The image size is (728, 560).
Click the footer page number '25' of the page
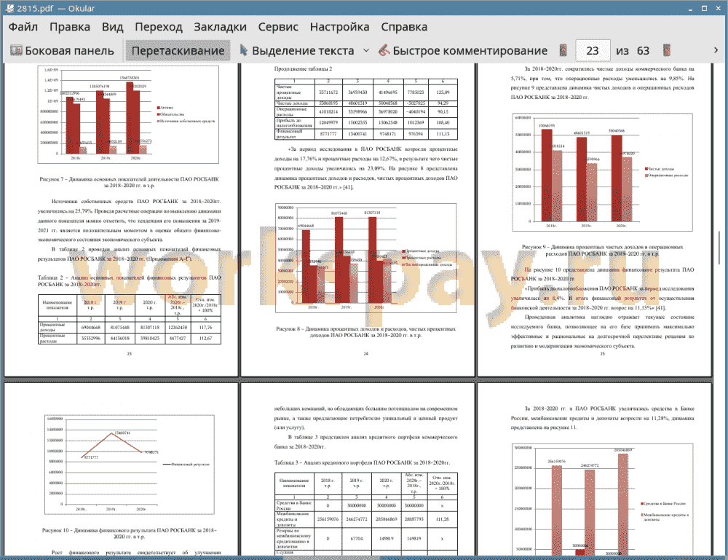click(602, 354)
